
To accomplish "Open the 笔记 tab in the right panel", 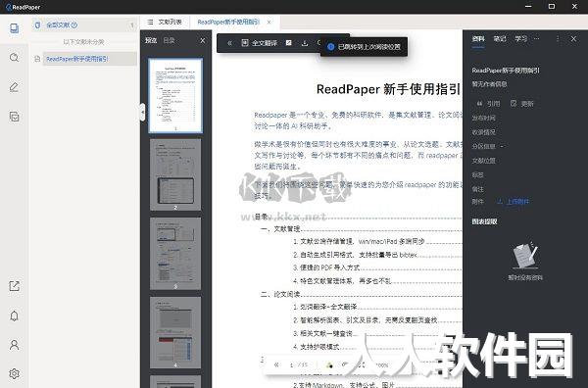I will (500, 38).
